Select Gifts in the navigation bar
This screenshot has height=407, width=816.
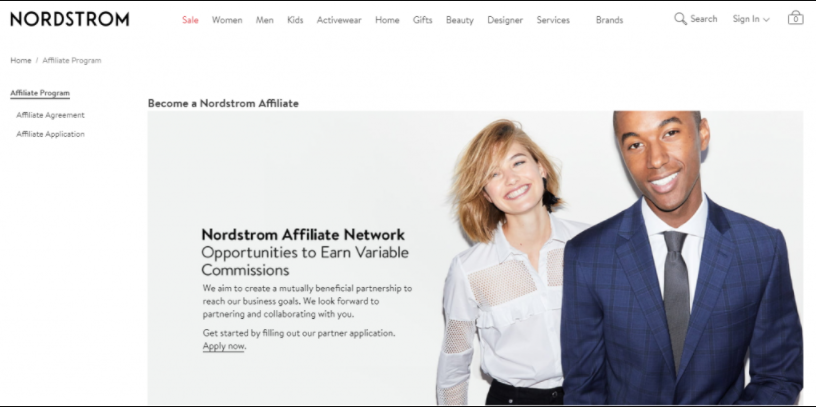(423, 20)
